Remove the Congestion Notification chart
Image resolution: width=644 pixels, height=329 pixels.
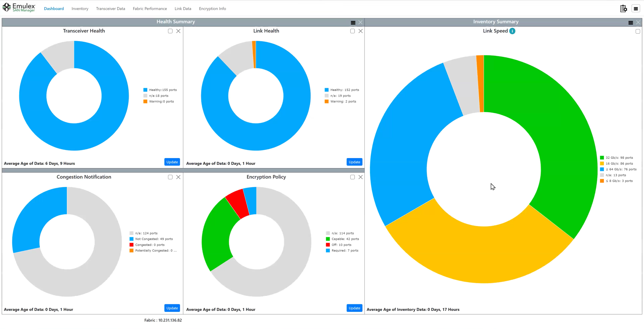pos(178,177)
